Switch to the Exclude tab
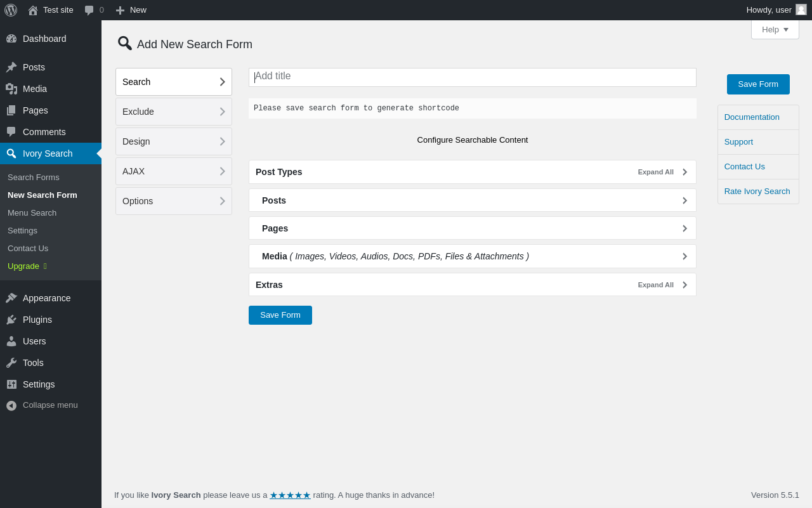812x508 pixels. click(174, 112)
